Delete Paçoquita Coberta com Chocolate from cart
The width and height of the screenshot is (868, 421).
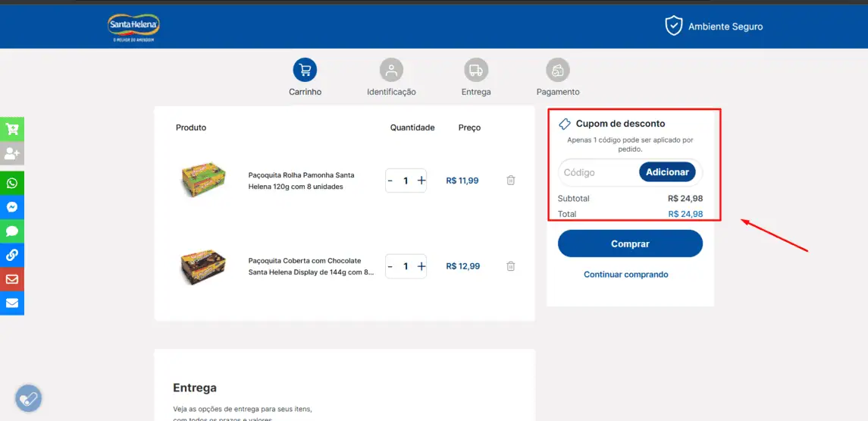[511, 266]
